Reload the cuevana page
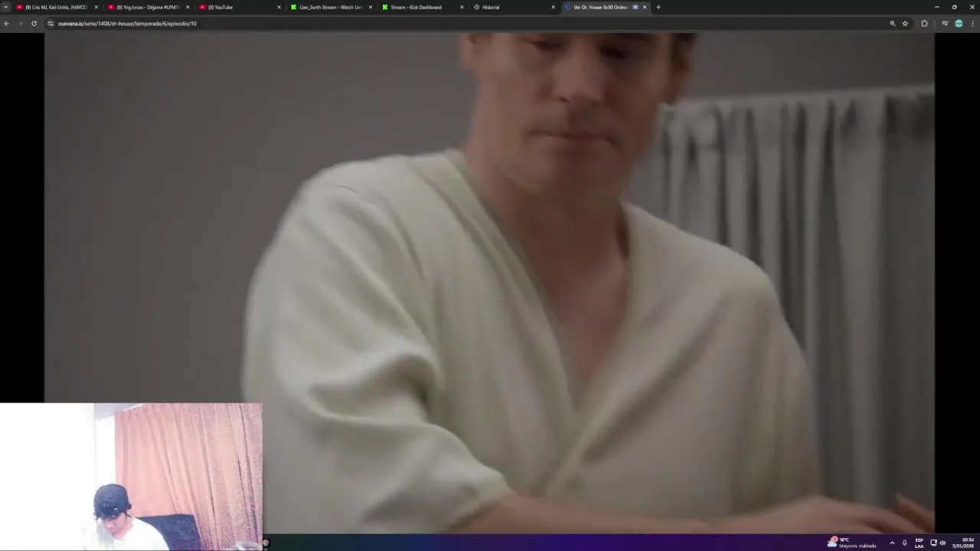Image resolution: width=980 pixels, height=551 pixels. point(34,24)
